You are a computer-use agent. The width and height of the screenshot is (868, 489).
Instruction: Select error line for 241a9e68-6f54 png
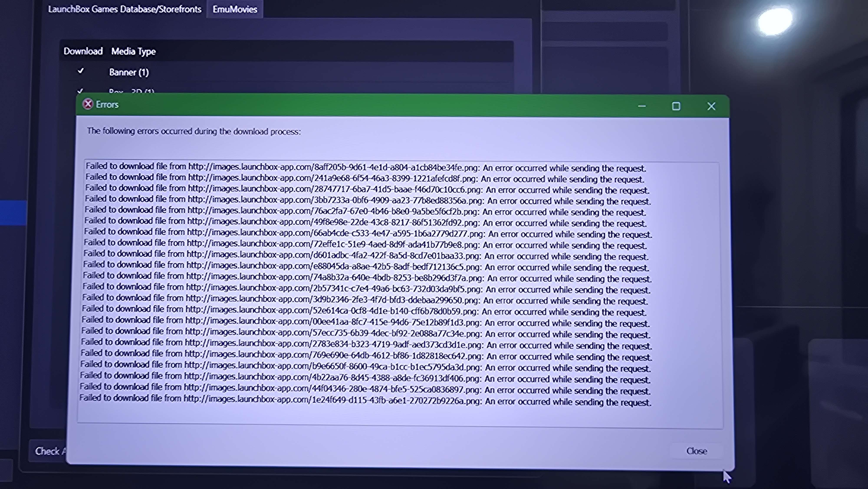pyautogui.click(x=365, y=178)
